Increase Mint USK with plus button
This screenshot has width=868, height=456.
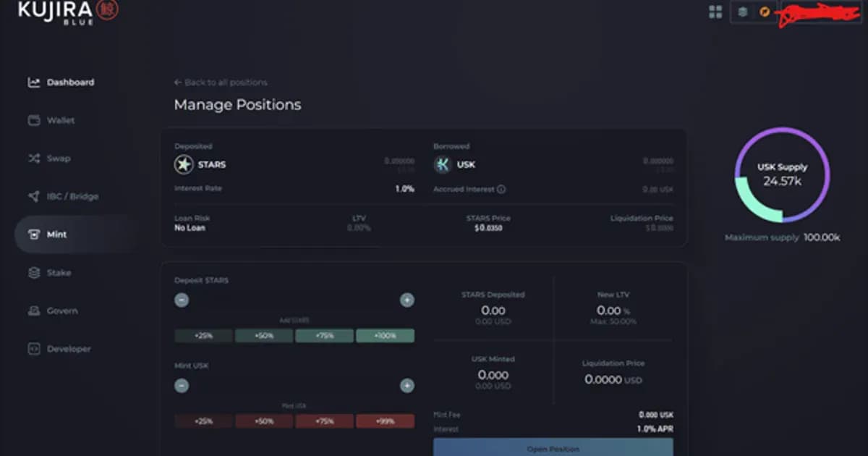click(407, 386)
